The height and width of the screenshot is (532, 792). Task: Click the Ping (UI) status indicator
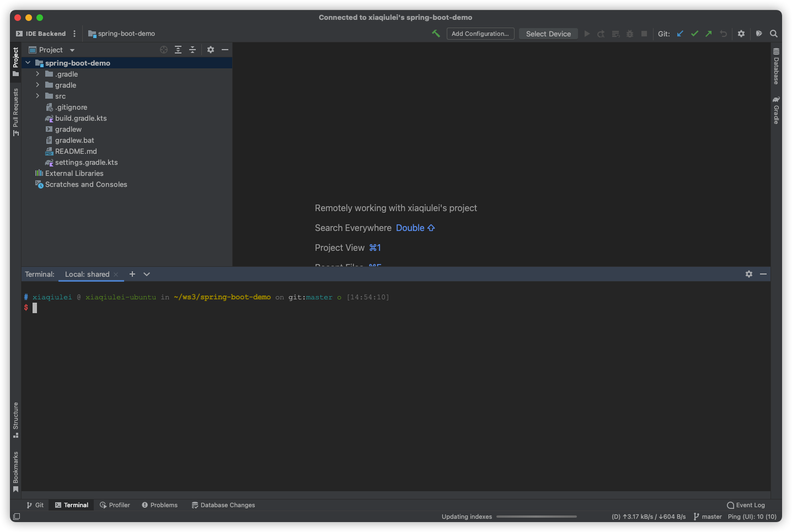pos(752,517)
